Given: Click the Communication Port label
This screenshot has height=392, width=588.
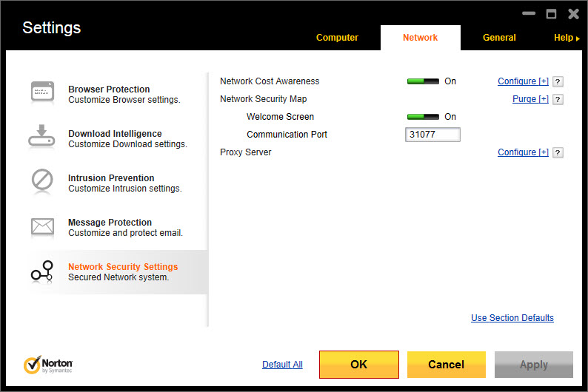Looking at the screenshot, I should pyautogui.click(x=287, y=135).
